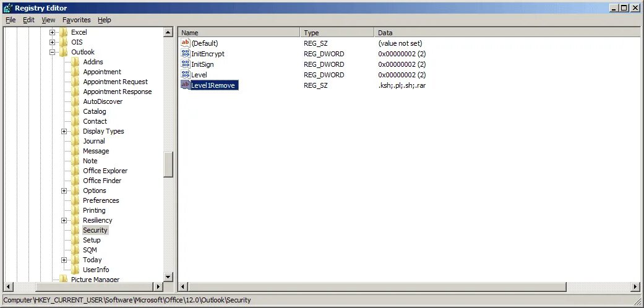
Task: Select the Resiliency key label
Action: click(97, 221)
